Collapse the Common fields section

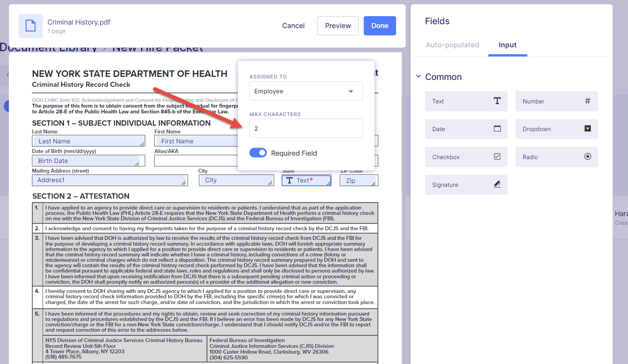click(x=418, y=76)
